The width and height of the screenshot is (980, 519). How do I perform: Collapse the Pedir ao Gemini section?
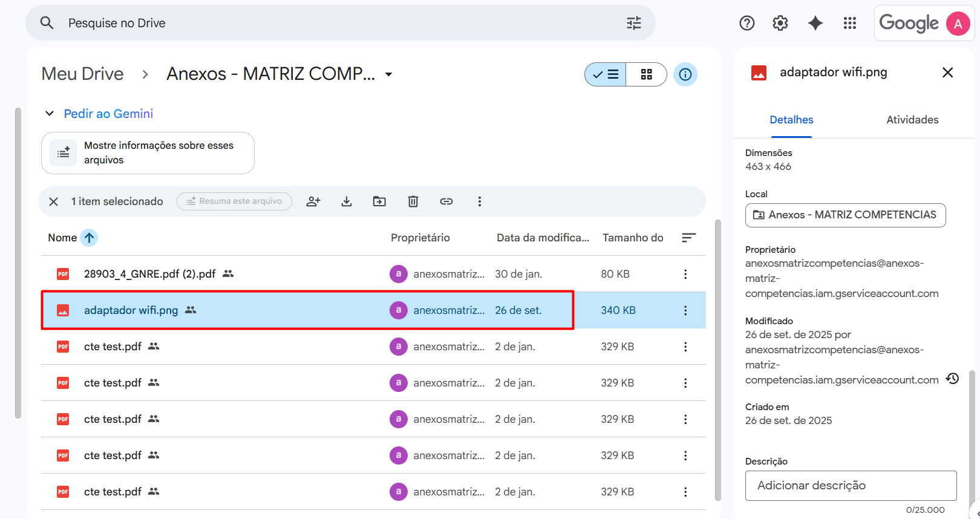50,114
